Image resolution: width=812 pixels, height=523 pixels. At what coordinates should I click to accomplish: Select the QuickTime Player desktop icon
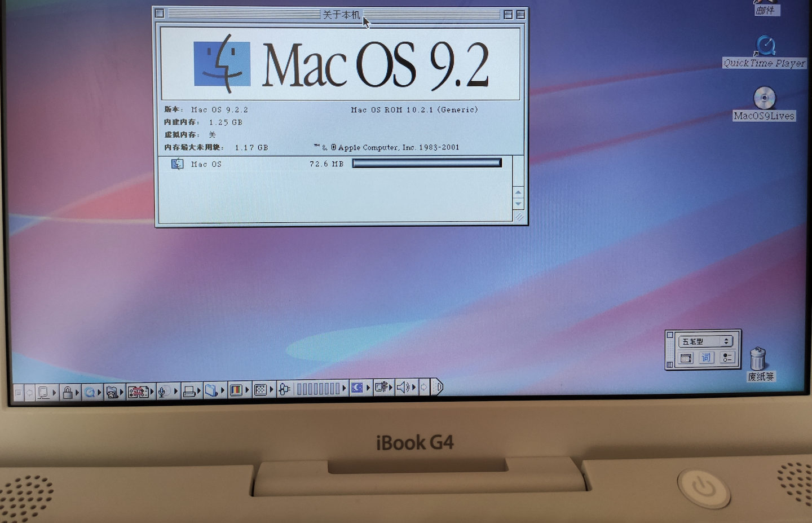[765, 51]
